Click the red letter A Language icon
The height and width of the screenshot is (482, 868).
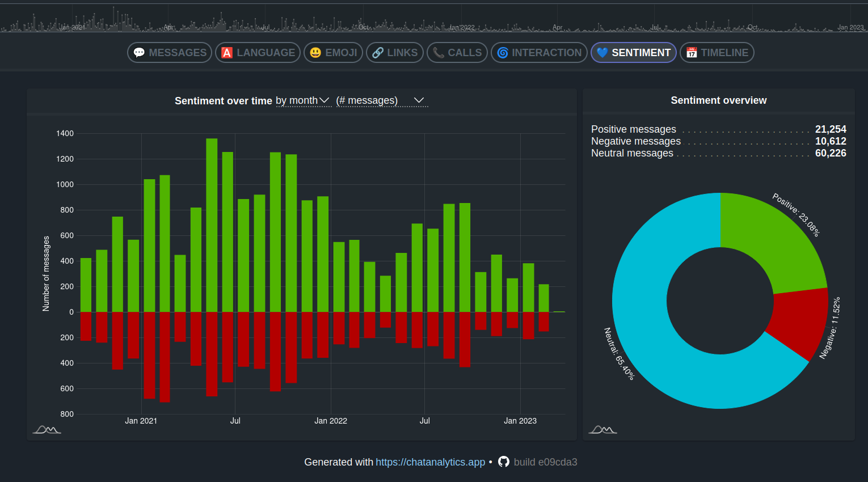click(x=227, y=53)
